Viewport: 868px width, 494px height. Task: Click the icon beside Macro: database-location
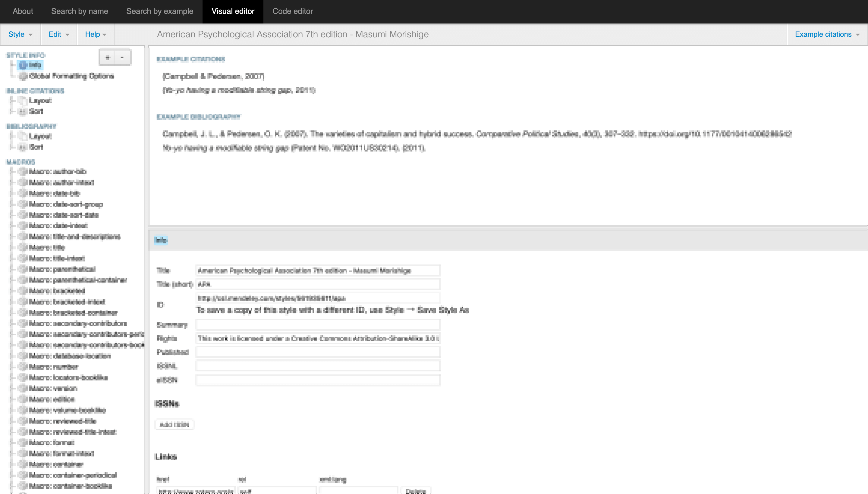click(x=23, y=356)
